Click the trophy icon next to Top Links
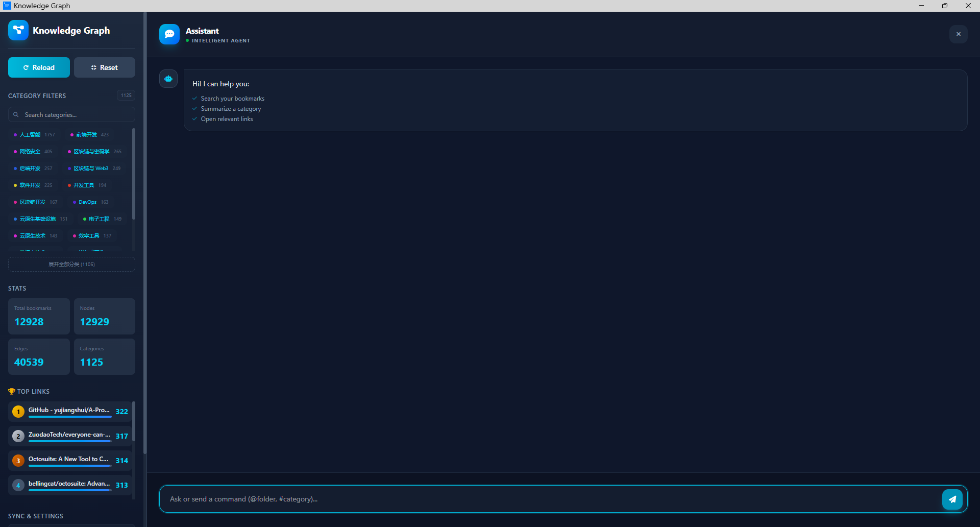This screenshot has height=527, width=980. tap(12, 392)
